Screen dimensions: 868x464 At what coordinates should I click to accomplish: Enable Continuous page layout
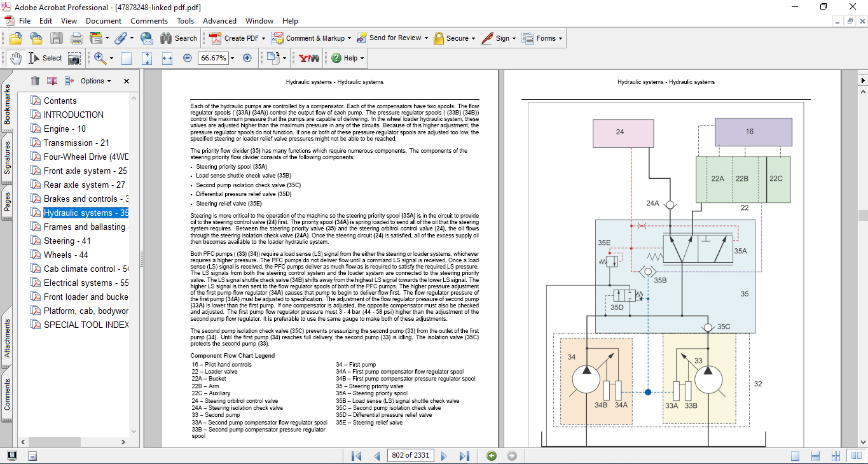click(x=816, y=456)
